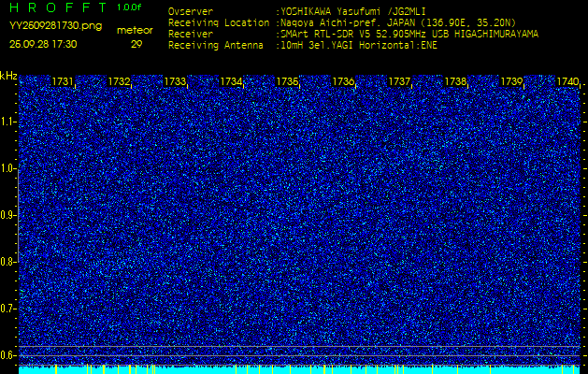
Task: Click the 0.7 frequency axis label
Action: pyautogui.click(x=8, y=308)
